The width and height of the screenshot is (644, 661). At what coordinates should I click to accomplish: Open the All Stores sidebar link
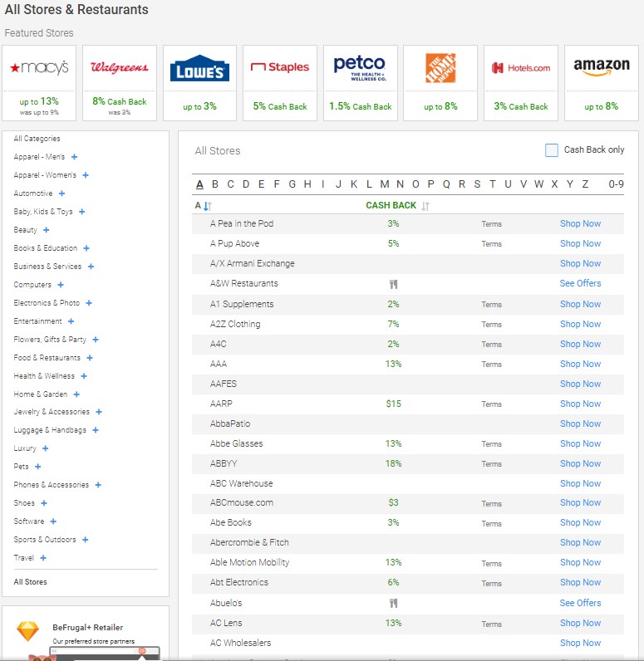pyautogui.click(x=31, y=582)
